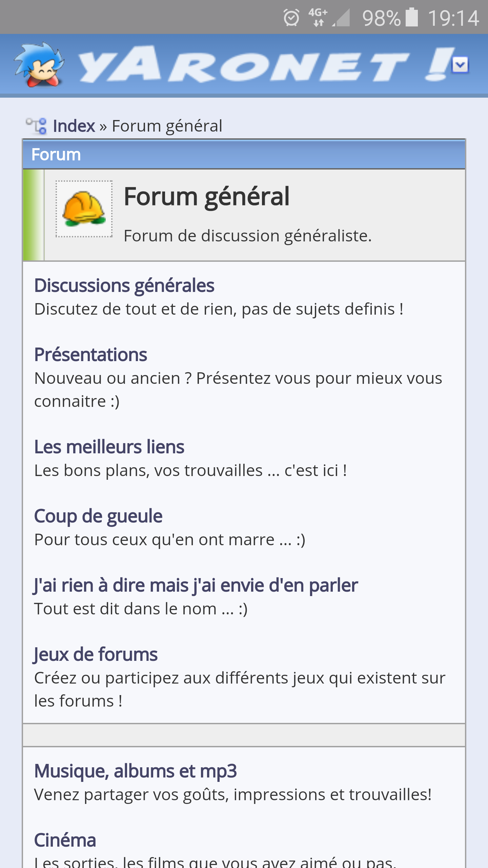Go to the Cinéma forum
The width and height of the screenshot is (488, 868).
coord(65,840)
